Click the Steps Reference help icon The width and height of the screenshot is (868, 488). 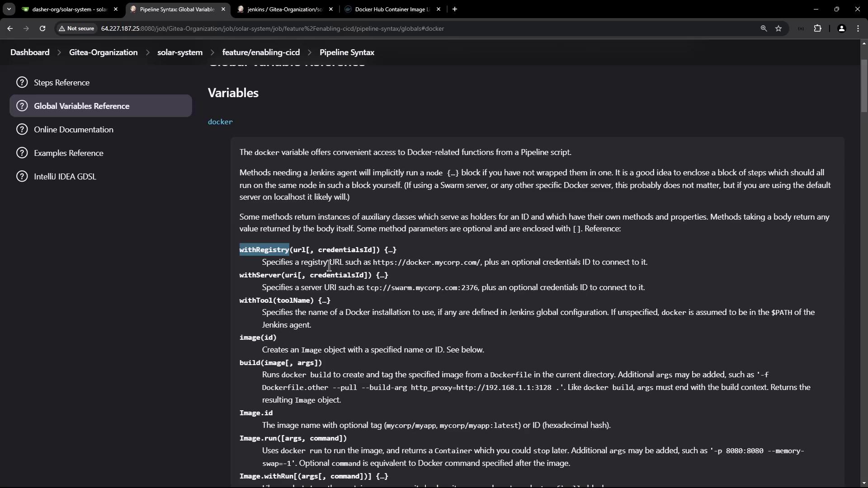22,82
